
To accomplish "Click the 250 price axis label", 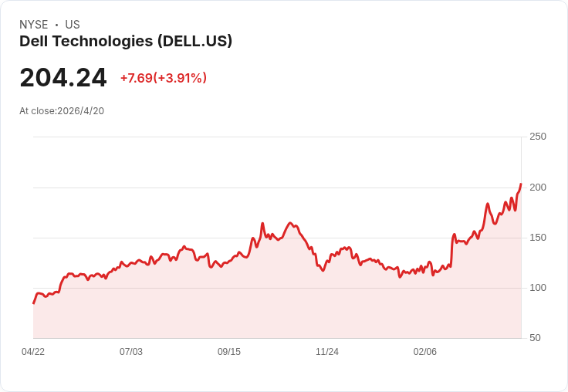I will 538,137.
